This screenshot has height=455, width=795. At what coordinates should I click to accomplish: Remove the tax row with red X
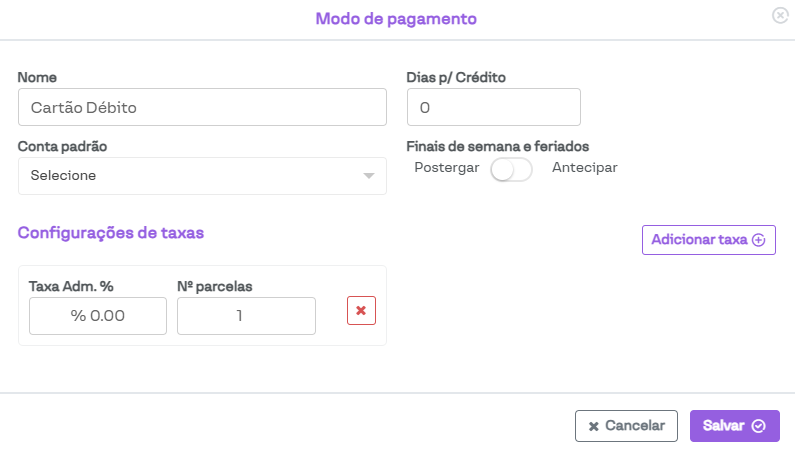click(x=361, y=311)
